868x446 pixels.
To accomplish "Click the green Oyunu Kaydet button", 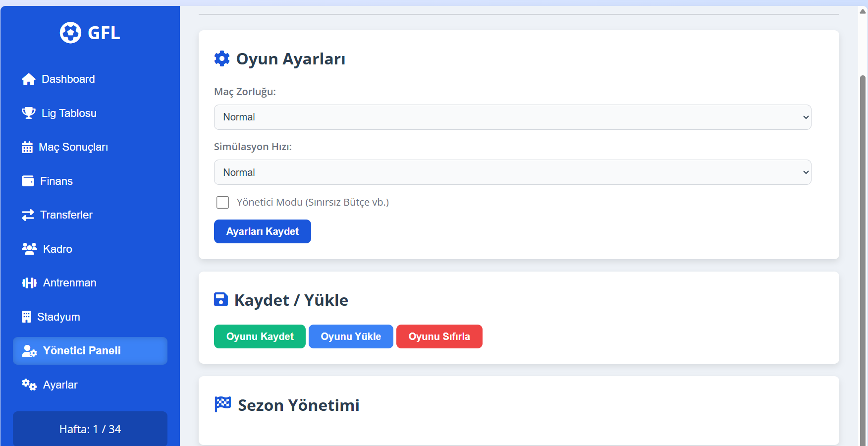I will pyautogui.click(x=260, y=336).
